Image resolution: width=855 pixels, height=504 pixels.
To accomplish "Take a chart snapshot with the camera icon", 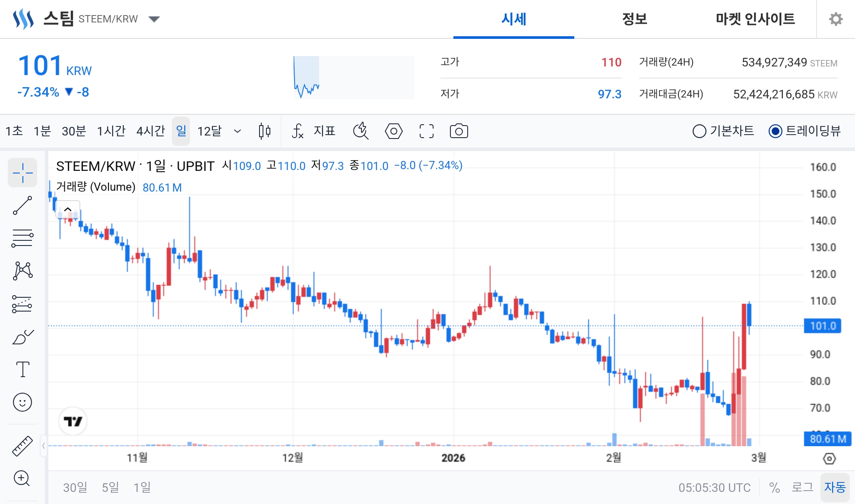I will pyautogui.click(x=459, y=131).
